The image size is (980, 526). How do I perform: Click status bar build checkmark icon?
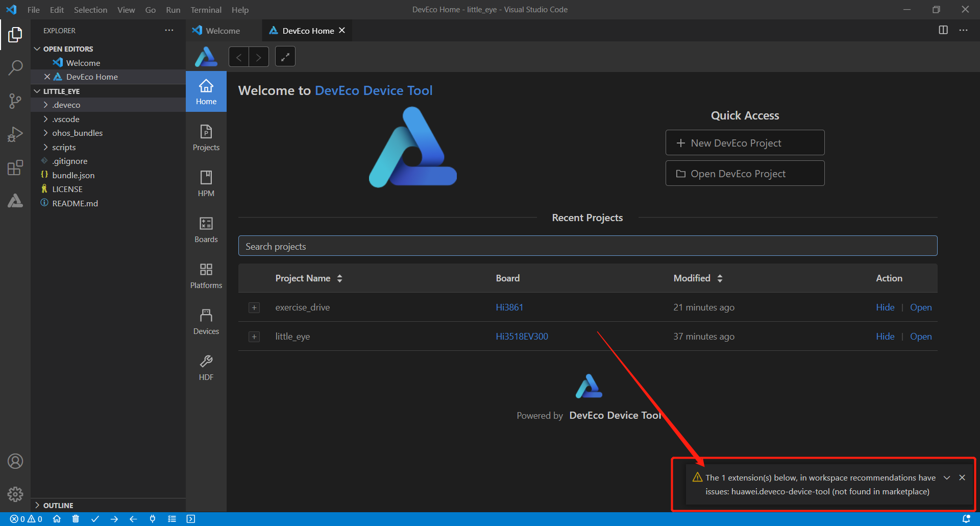95,519
